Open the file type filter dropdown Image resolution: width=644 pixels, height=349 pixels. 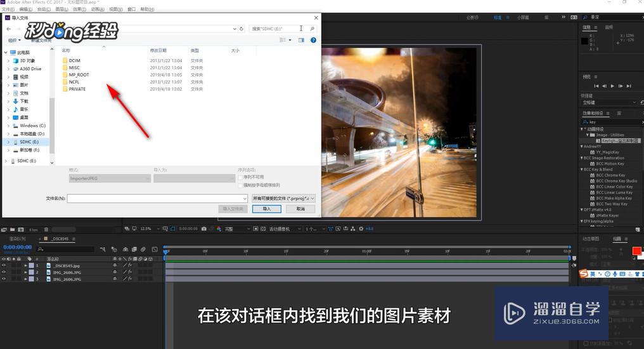pyautogui.click(x=283, y=198)
